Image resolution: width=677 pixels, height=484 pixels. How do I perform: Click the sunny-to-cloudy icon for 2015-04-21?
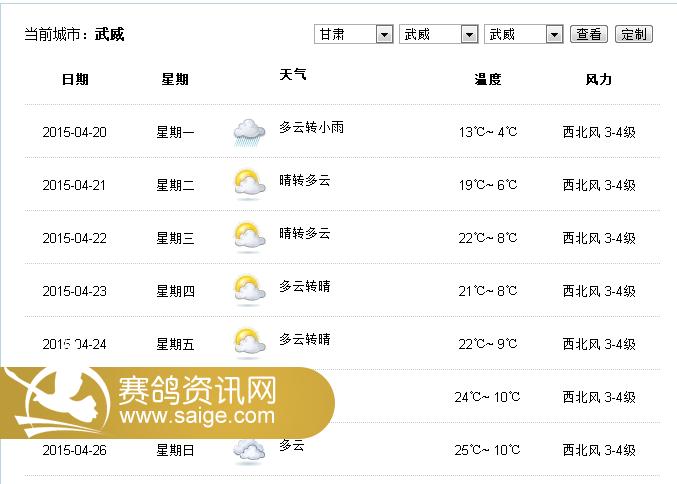tap(249, 185)
